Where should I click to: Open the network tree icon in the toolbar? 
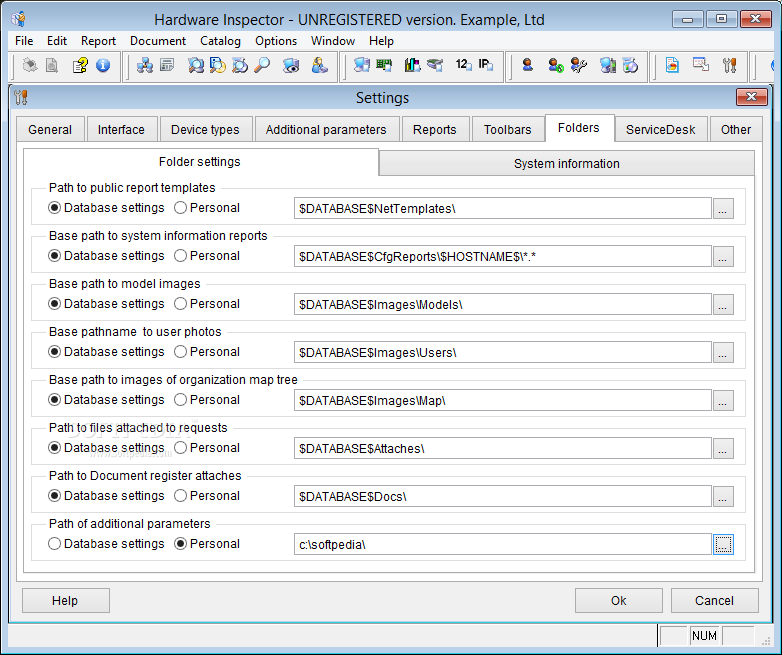pos(145,65)
